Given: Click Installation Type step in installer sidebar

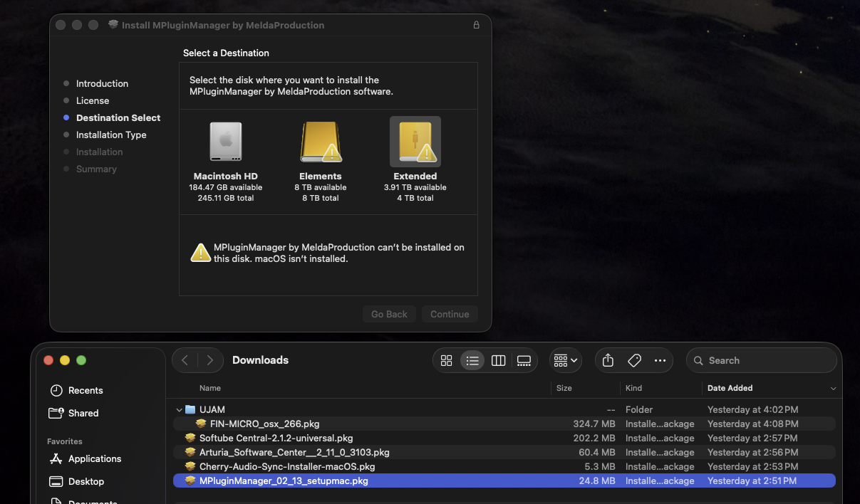Looking at the screenshot, I should tap(111, 135).
